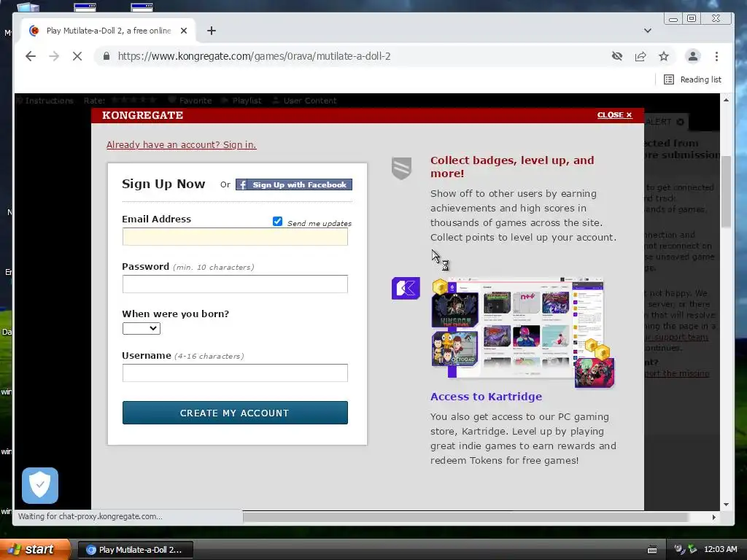Bookmark this page with the star
747x560 pixels.
(x=664, y=56)
